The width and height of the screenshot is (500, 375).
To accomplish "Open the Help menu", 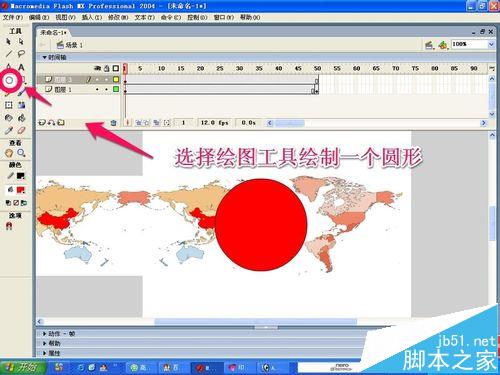I will [x=250, y=17].
